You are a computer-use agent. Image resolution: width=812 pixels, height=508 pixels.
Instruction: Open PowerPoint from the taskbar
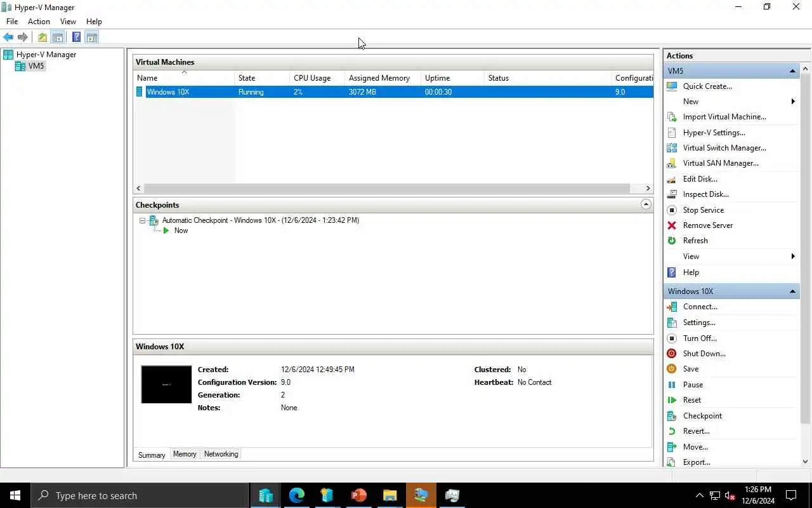(x=359, y=495)
